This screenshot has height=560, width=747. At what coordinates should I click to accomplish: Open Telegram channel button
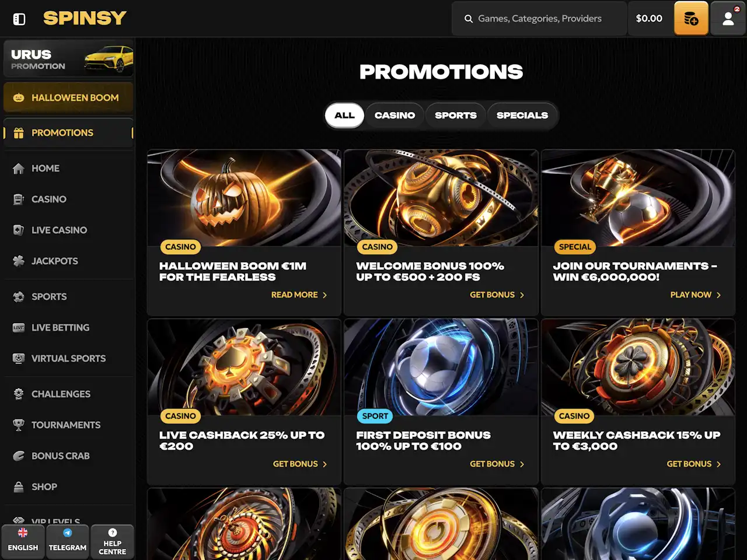tap(68, 541)
